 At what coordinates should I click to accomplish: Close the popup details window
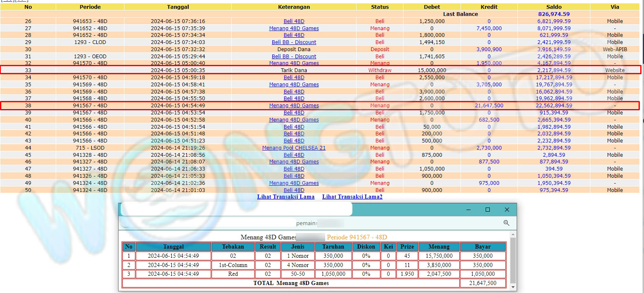click(507, 210)
